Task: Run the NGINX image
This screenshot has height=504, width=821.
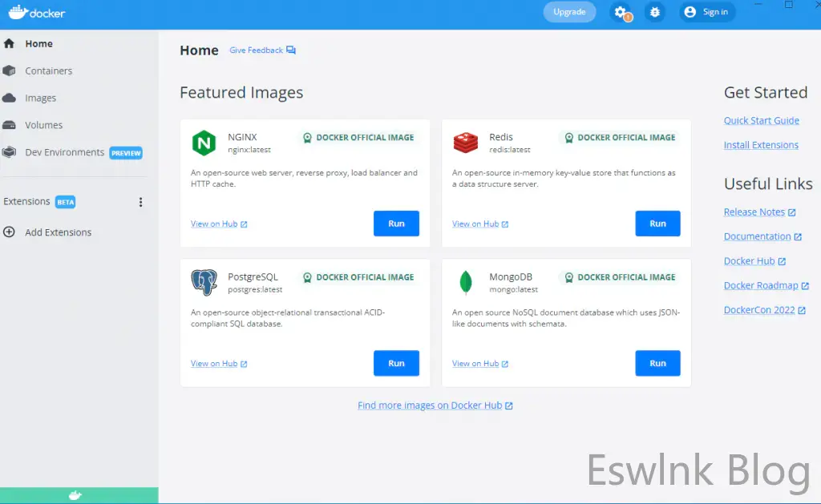Action: [396, 224]
